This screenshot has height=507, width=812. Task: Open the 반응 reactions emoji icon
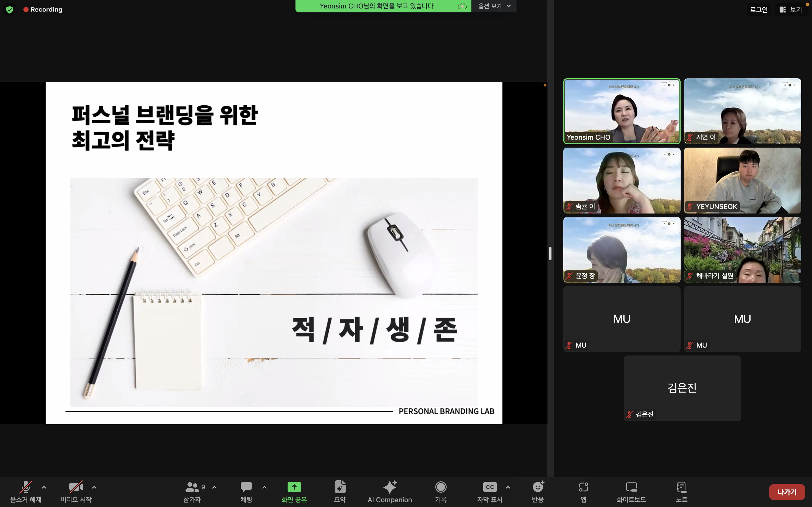click(538, 487)
